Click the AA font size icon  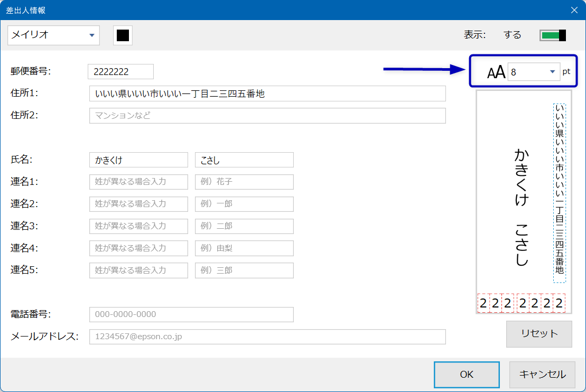[496, 72]
